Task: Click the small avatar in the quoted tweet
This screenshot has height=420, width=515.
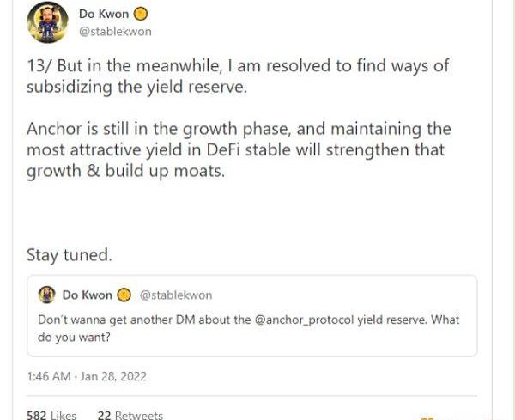Action: click(x=47, y=295)
